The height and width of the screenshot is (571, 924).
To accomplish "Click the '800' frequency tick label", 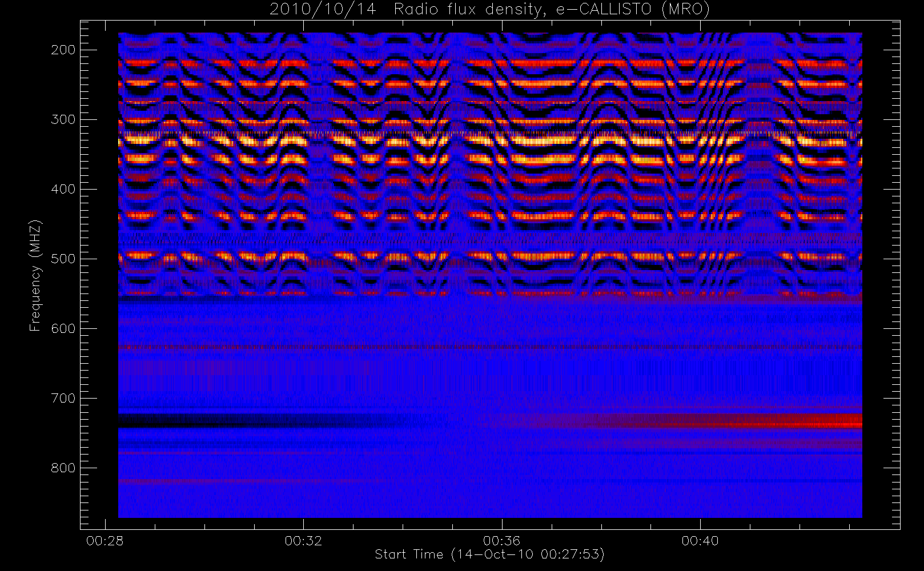I will click(x=63, y=468).
